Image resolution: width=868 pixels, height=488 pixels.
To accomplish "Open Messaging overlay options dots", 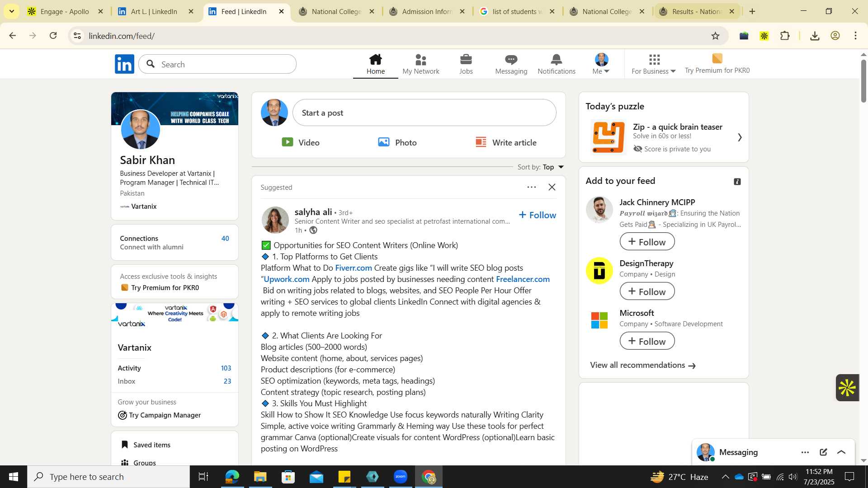I will click(805, 452).
